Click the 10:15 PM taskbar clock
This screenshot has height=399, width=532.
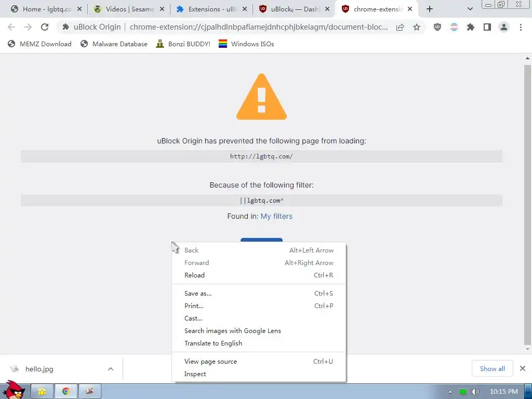504,392
